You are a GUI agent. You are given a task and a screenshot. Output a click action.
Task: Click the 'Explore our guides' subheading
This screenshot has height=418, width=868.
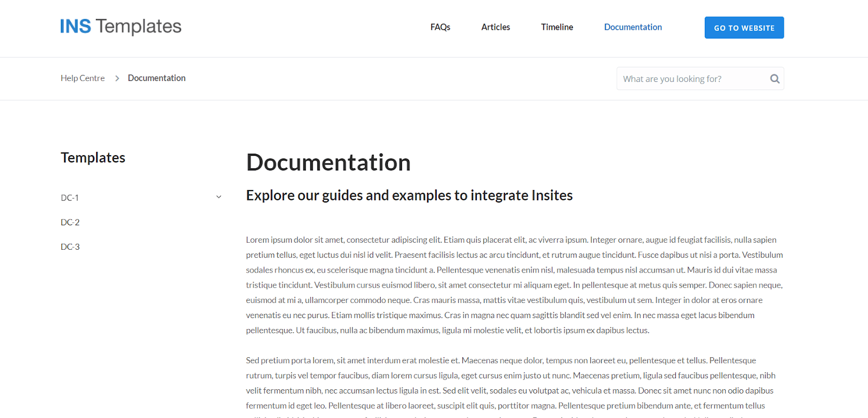pyautogui.click(x=409, y=195)
